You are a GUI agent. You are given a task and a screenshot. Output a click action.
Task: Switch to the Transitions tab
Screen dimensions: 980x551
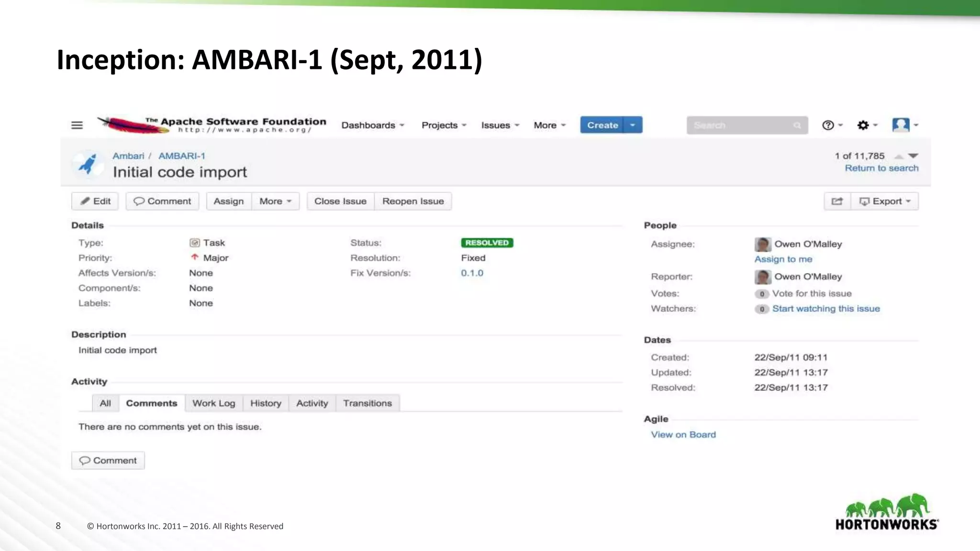pyautogui.click(x=367, y=403)
